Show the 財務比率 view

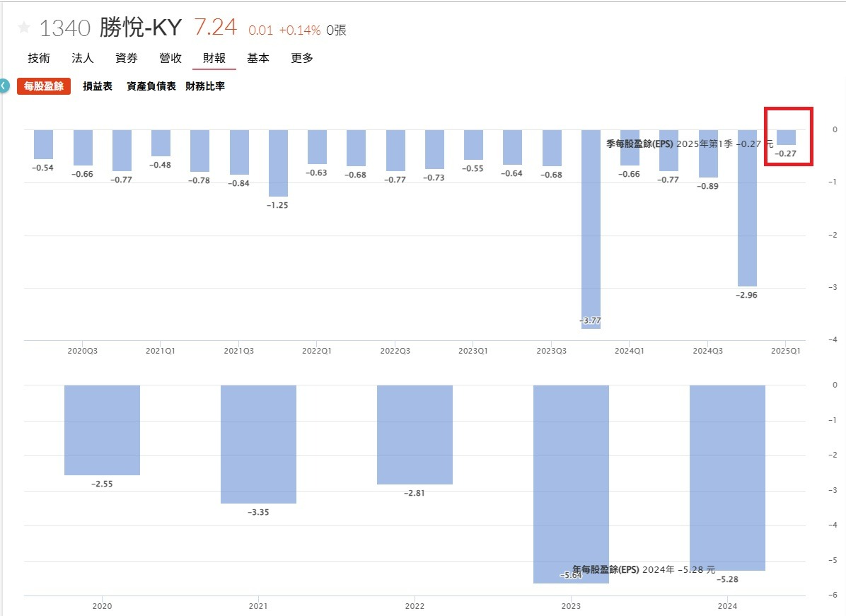[x=205, y=86]
